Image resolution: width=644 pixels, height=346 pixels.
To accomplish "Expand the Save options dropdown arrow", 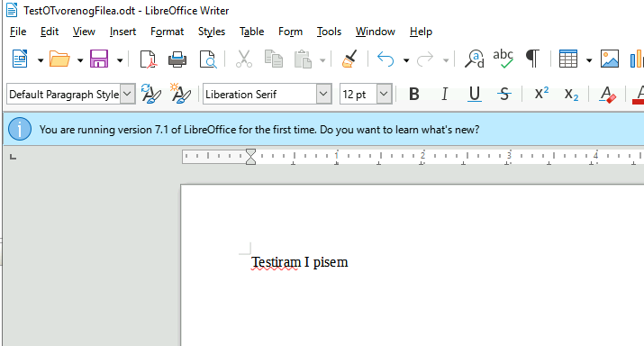I will (120, 60).
